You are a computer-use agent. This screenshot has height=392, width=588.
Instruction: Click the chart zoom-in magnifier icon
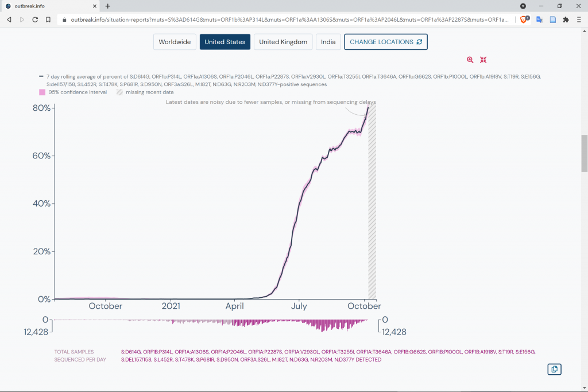(470, 60)
